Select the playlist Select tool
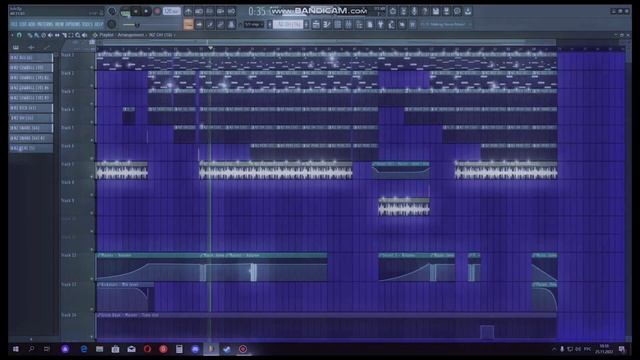Viewport: 640px width, 360px height. (71, 35)
